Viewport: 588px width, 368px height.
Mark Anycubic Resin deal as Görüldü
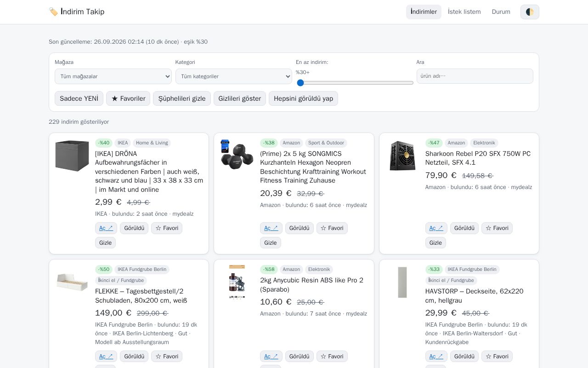click(x=300, y=356)
